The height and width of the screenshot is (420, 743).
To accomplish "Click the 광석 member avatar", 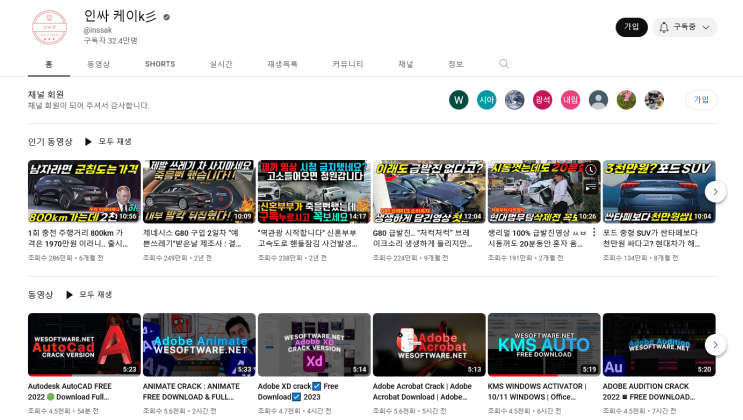I will 543,100.
